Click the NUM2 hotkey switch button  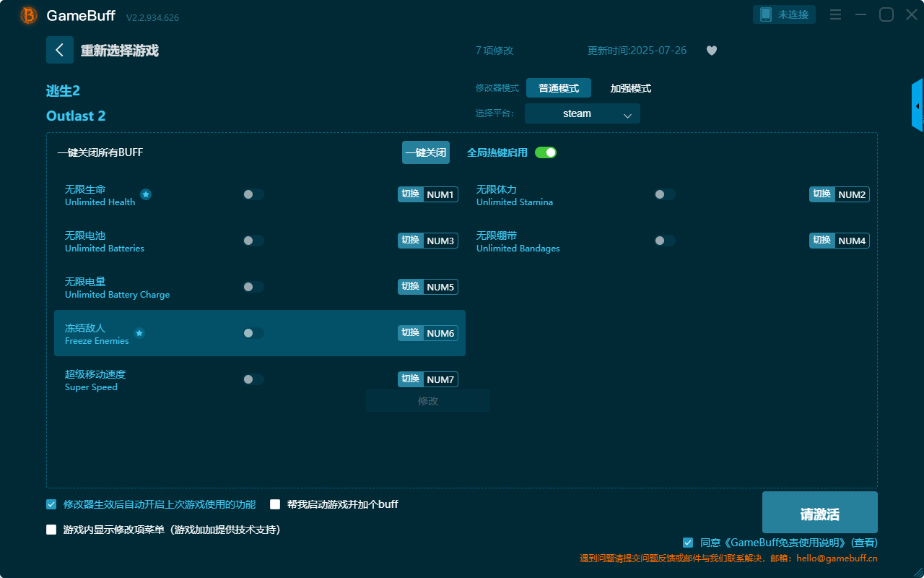coord(840,194)
